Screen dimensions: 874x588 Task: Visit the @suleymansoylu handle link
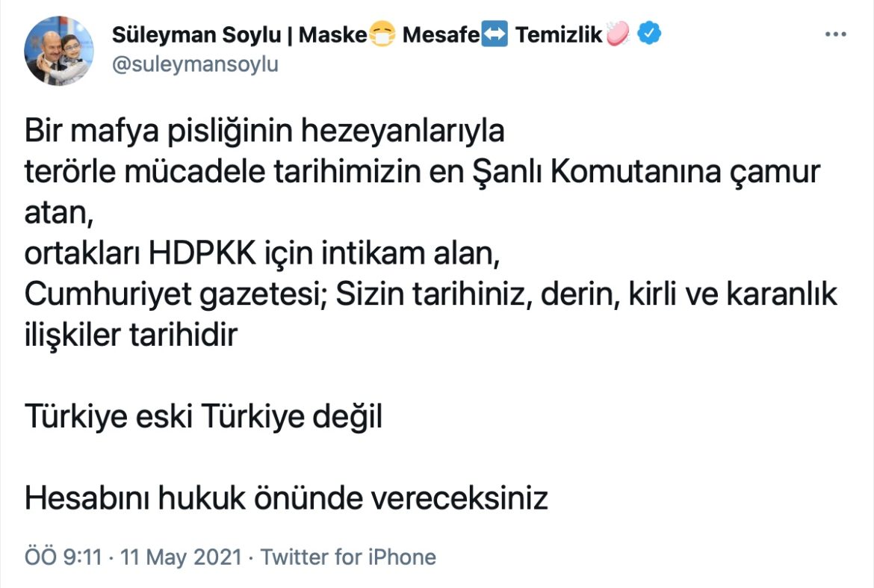click(194, 64)
